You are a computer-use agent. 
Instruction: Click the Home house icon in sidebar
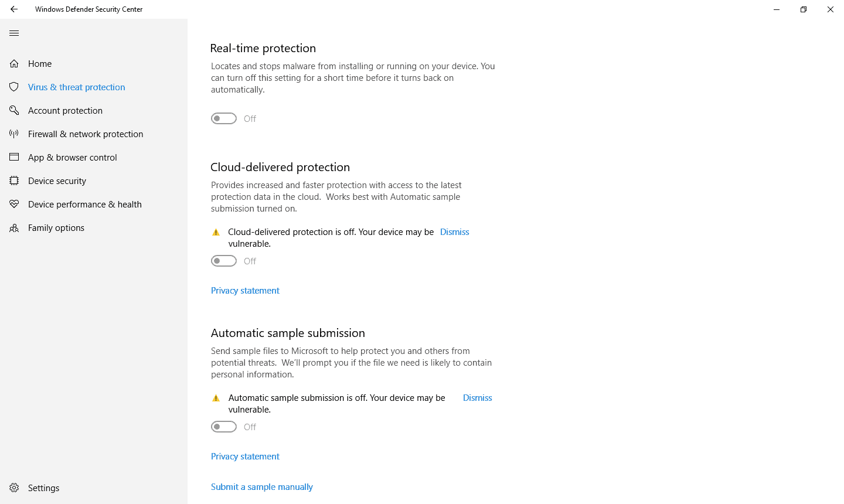tap(14, 63)
